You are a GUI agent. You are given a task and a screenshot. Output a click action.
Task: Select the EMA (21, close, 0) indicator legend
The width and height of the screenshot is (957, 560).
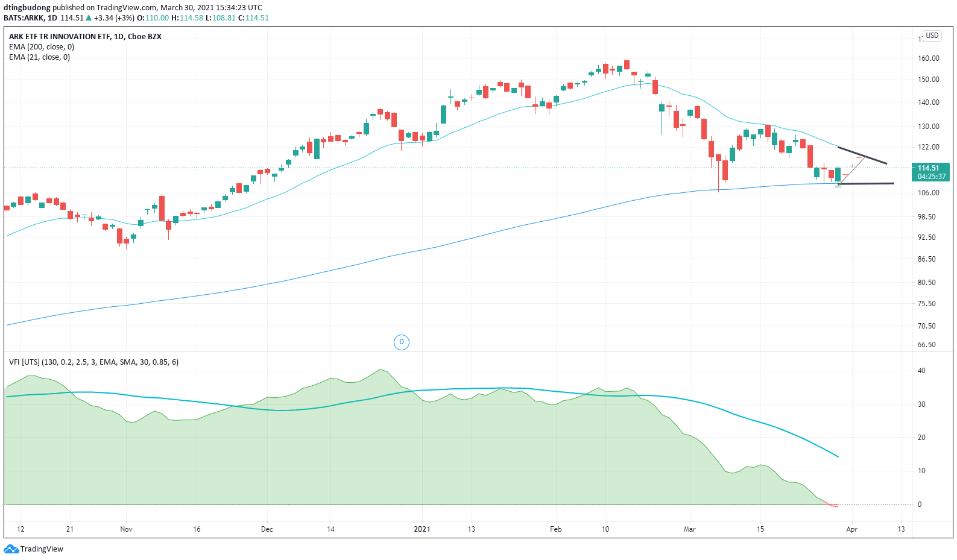pyautogui.click(x=40, y=57)
